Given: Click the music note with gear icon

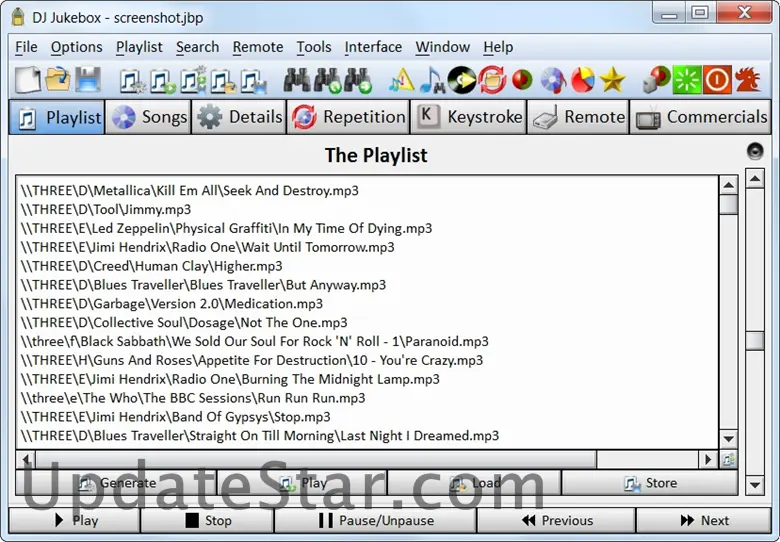Looking at the screenshot, I should pos(133,80).
